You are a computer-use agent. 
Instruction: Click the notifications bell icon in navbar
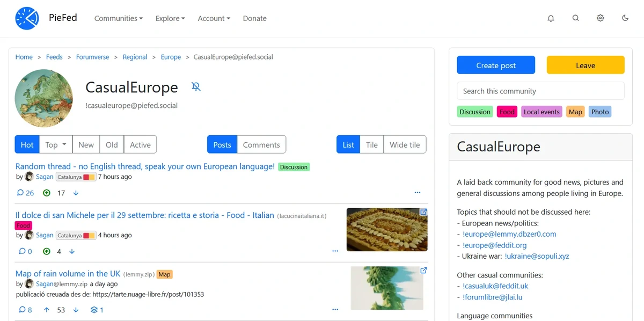(551, 18)
